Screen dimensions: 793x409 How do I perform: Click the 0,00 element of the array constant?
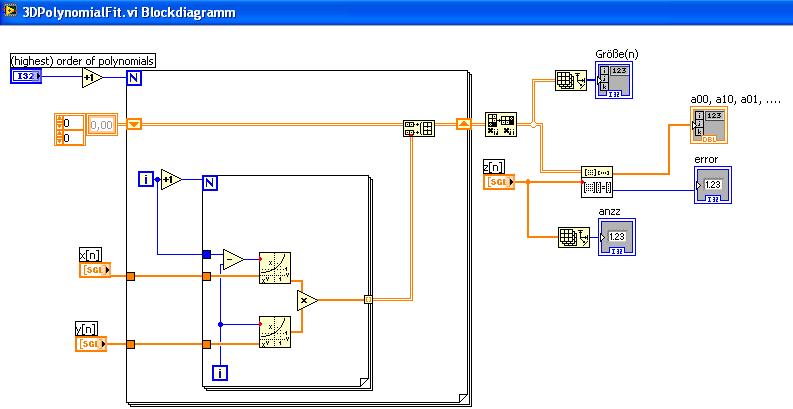103,124
